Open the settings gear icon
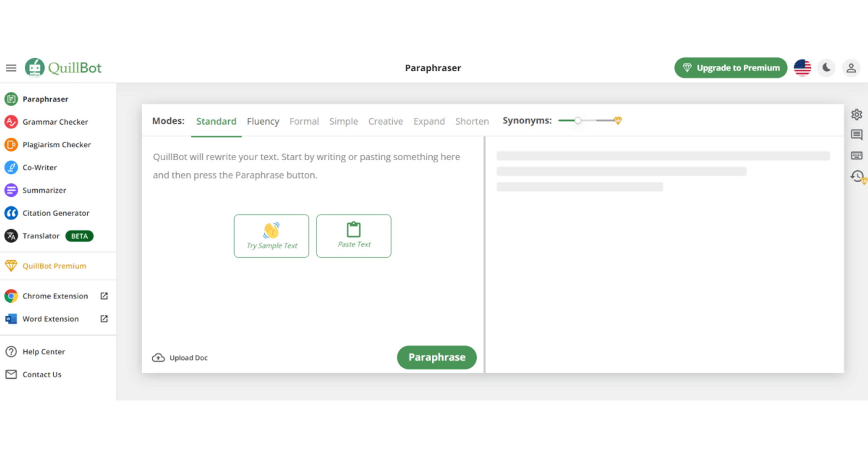This screenshot has height=456, width=868. coord(856,115)
